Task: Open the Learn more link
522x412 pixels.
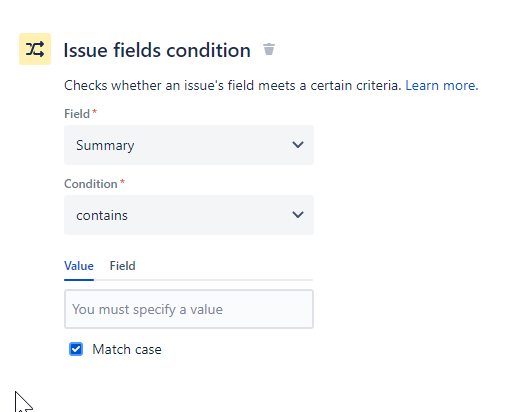Action: click(x=442, y=86)
